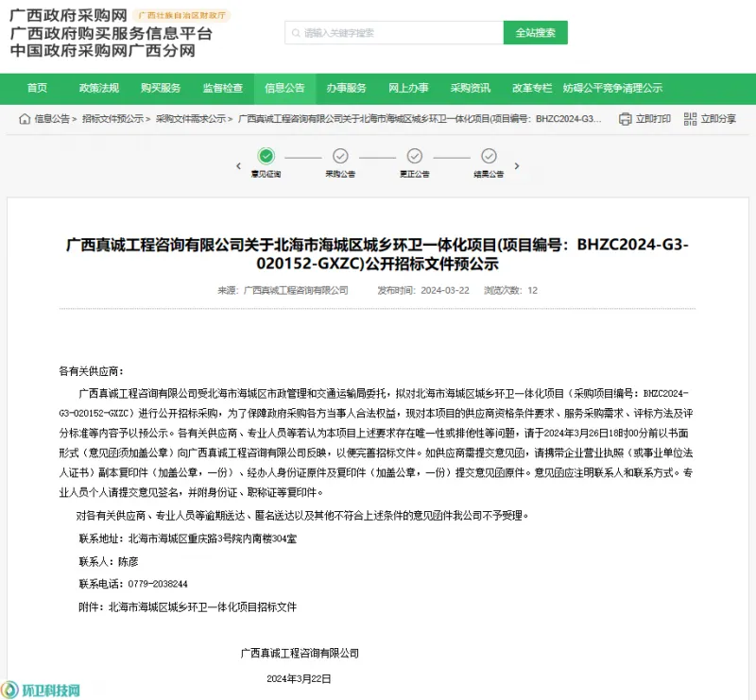Click the home icon in the breadcrumb
The height and width of the screenshot is (700, 756).
point(26,119)
